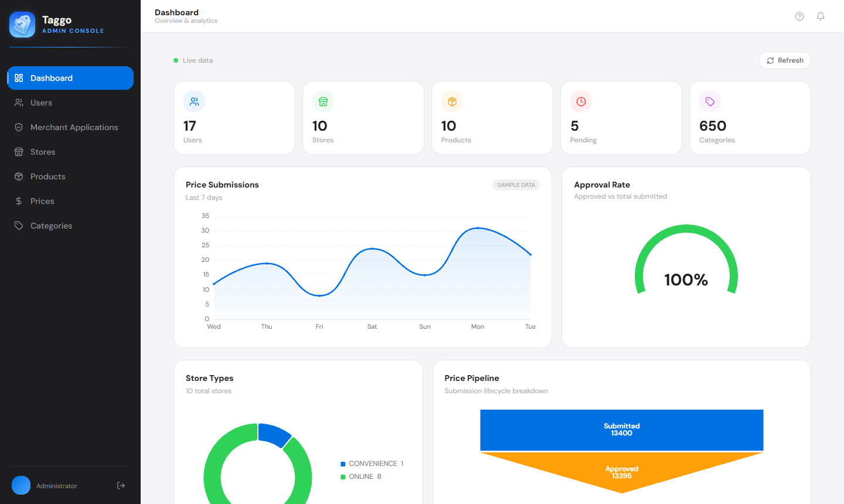Go to the Prices section
The width and height of the screenshot is (844, 504).
70,201
